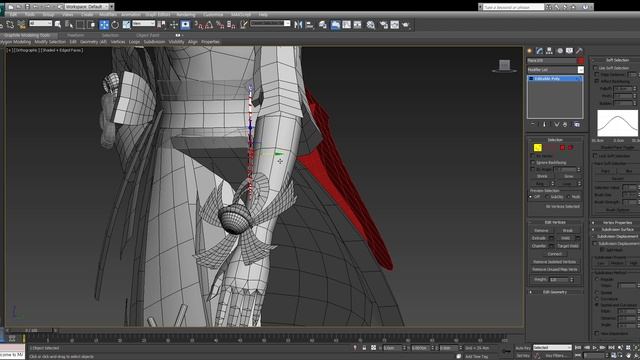Expand the Edit Geometry rollout

[x=555, y=292]
